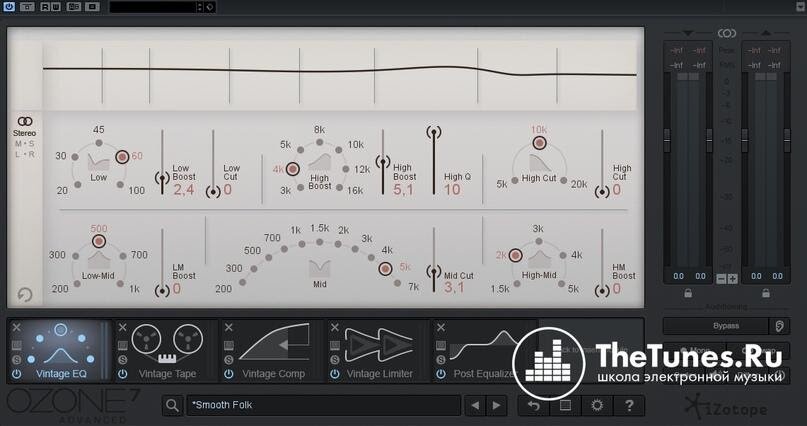Select 100 Hz on the Low dial
The height and width of the screenshot is (426, 807).
(120, 184)
